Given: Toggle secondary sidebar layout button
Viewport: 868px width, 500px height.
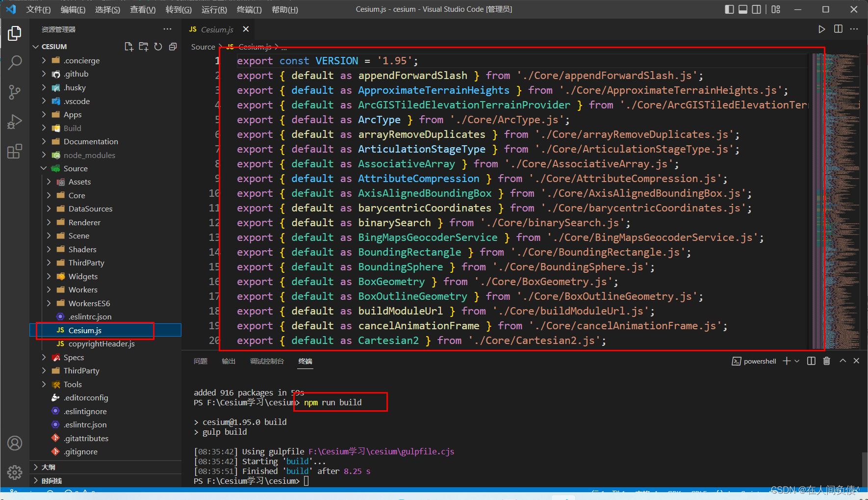Looking at the screenshot, I should coord(757,9).
